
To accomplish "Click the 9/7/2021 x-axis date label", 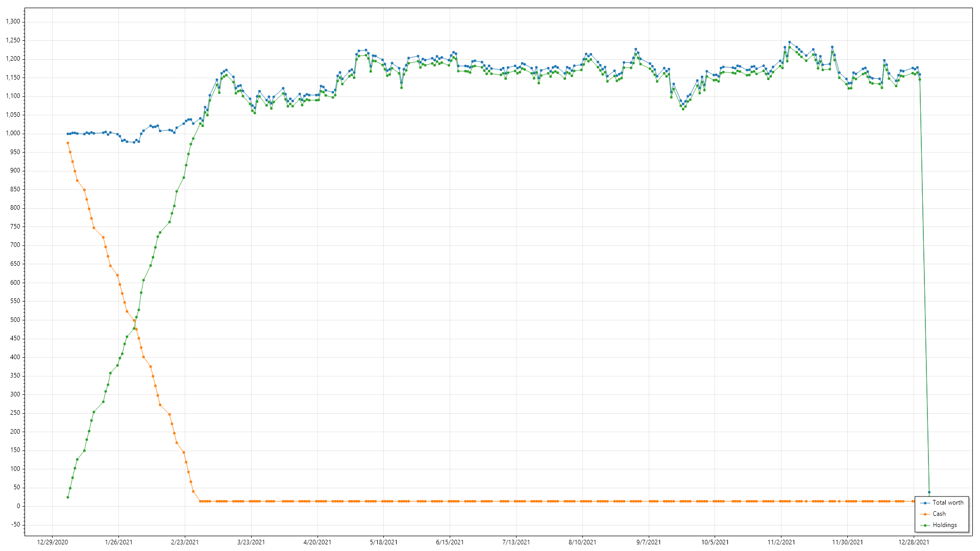I will (648, 542).
